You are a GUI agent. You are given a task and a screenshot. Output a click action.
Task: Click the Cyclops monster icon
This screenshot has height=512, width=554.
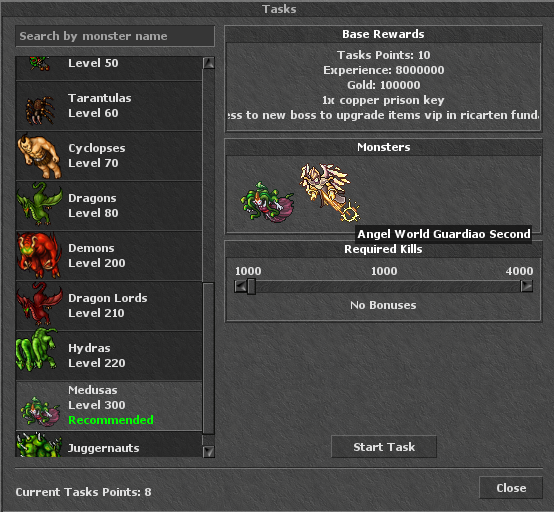click(39, 156)
